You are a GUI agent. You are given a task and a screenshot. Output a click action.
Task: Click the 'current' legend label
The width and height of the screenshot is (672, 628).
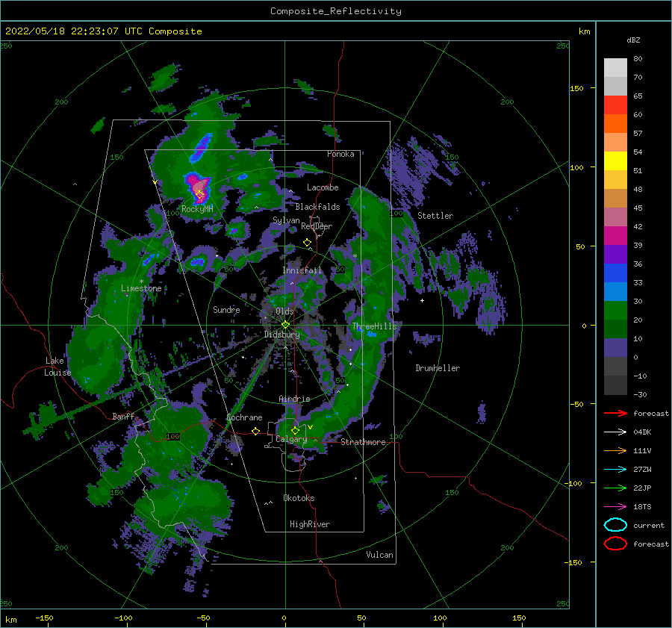[x=649, y=525]
